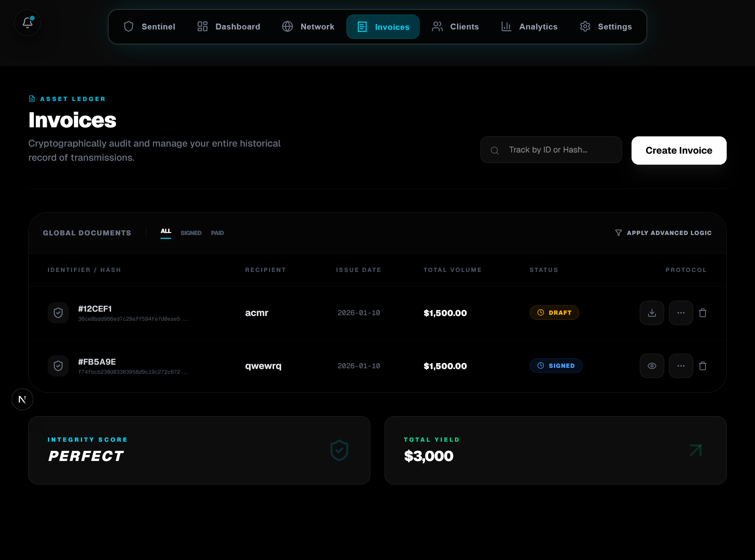This screenshot has height=560, width=755.
Task: Open the Next.js dev tools badge
Action: tap(22, 399)
